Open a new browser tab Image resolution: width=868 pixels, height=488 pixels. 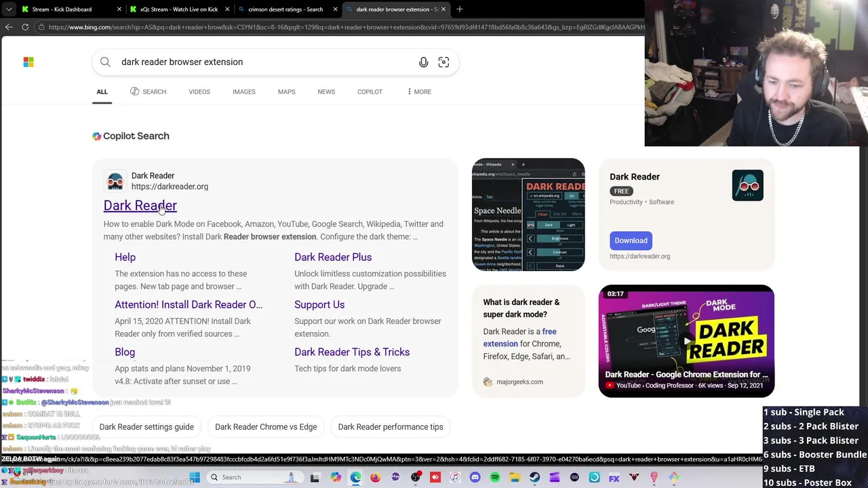[460, 9]
